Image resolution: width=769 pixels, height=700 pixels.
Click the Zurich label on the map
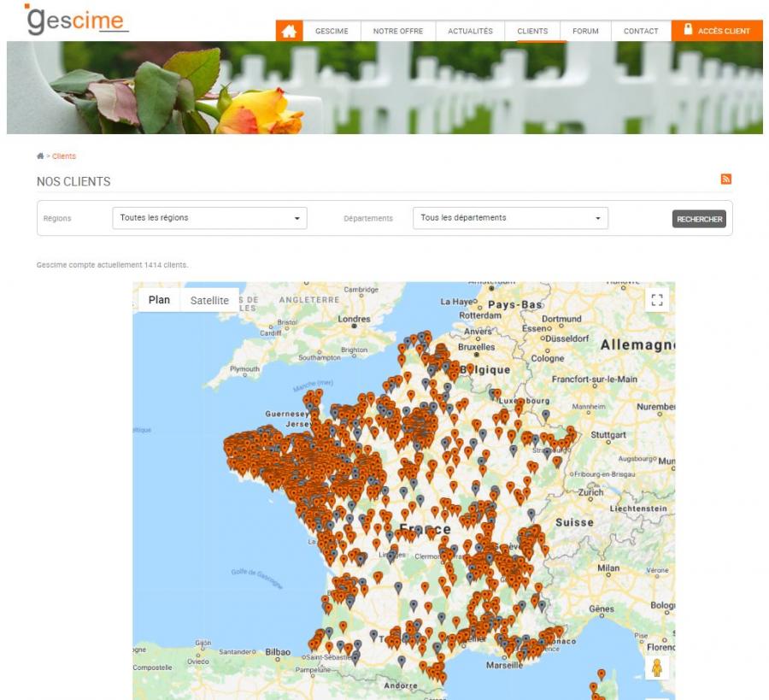[x=590, y=492]
